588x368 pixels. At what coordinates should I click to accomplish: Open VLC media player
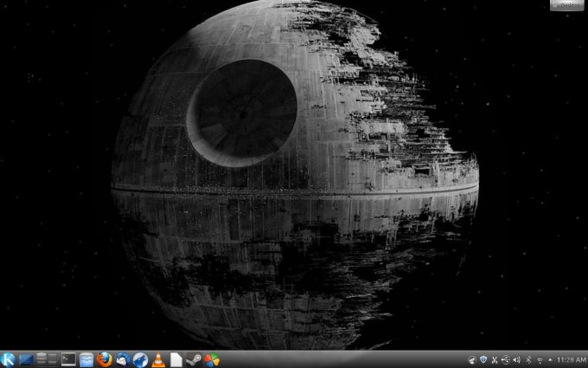(x=158, y=359)
